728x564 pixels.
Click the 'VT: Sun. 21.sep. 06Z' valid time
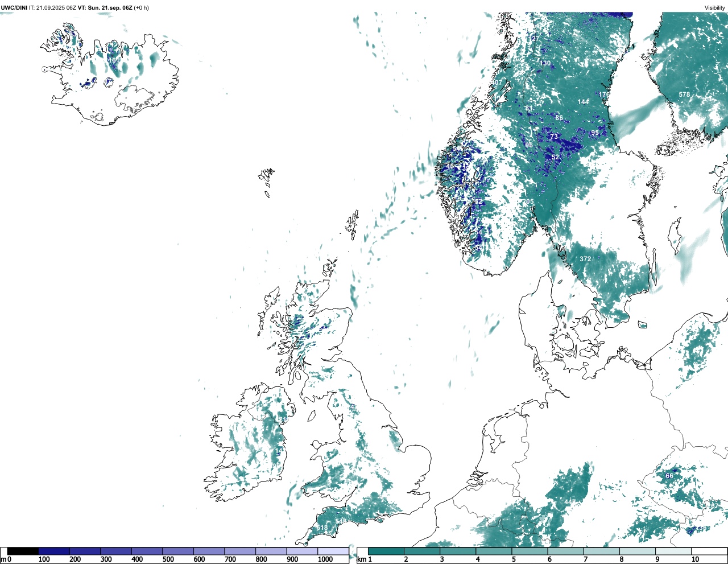point(105,8)
